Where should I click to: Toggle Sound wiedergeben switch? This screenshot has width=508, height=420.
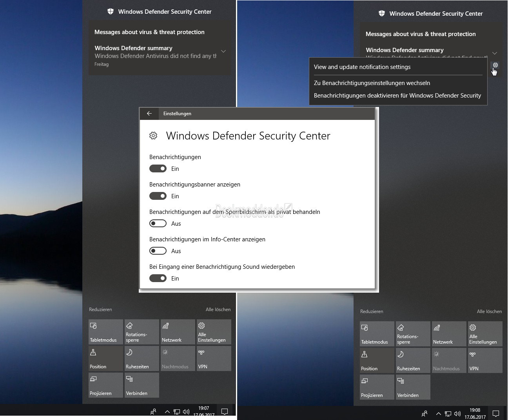158,278
